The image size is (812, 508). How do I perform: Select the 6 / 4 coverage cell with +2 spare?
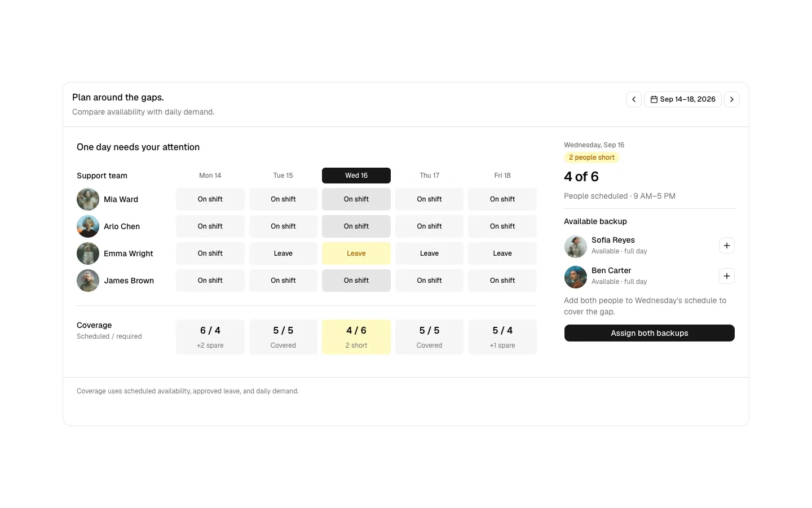pyautogui.click(x=210, y=337)
